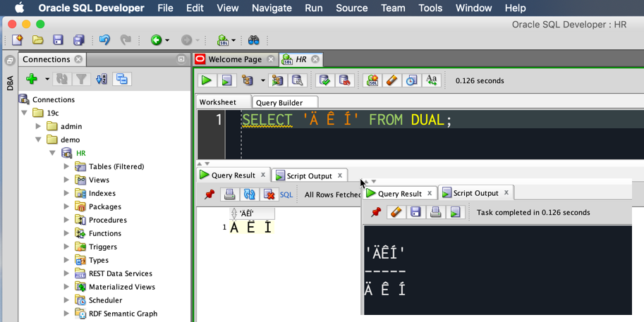
Task: Expand the Tables (Filtered) node
Action: tap(66, 166)
